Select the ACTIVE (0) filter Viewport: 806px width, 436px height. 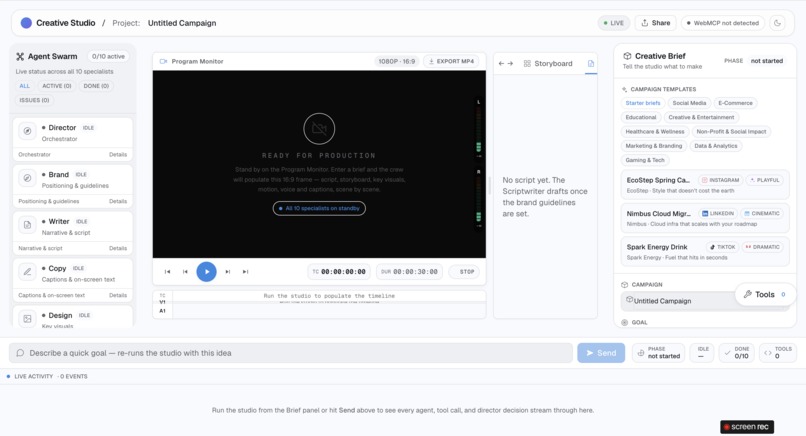(x=57, y=86)
